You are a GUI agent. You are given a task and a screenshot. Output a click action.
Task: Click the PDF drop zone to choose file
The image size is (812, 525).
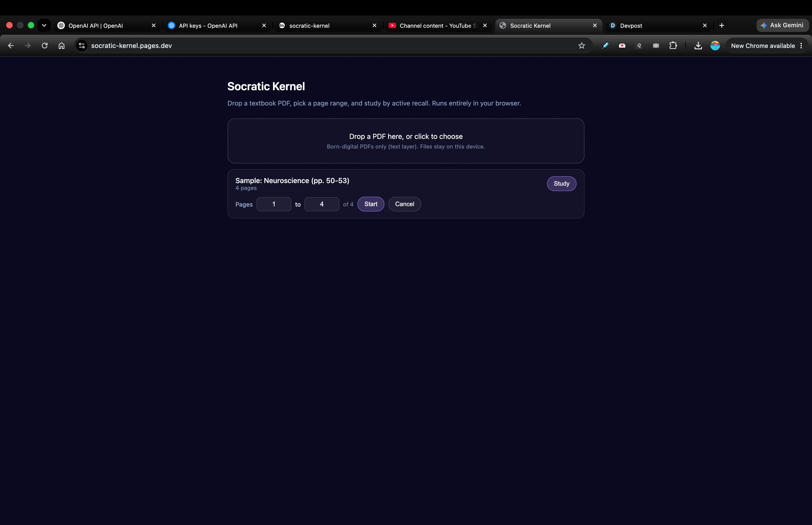point(406,141)
